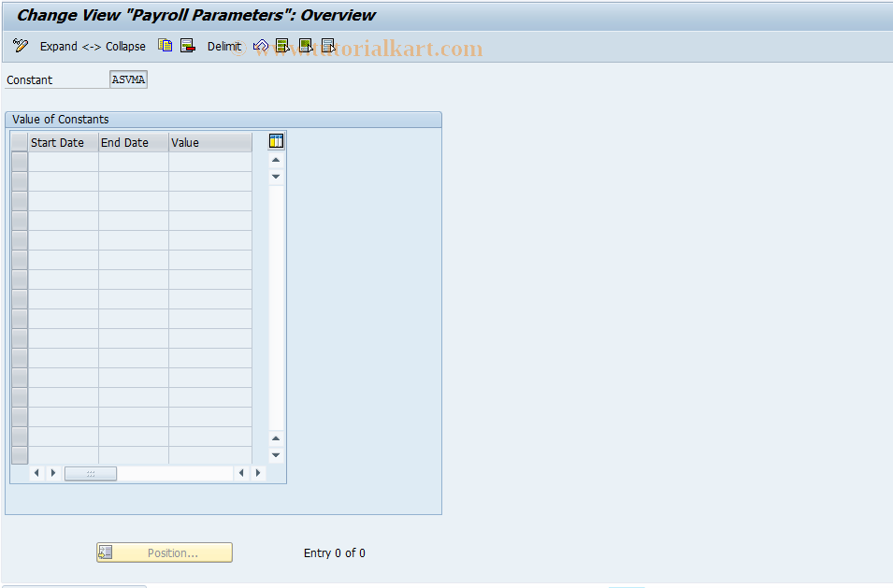Click top scroll-up arrow of table
Viewport: 893px width, 588px height.
[x=276, y=160]
